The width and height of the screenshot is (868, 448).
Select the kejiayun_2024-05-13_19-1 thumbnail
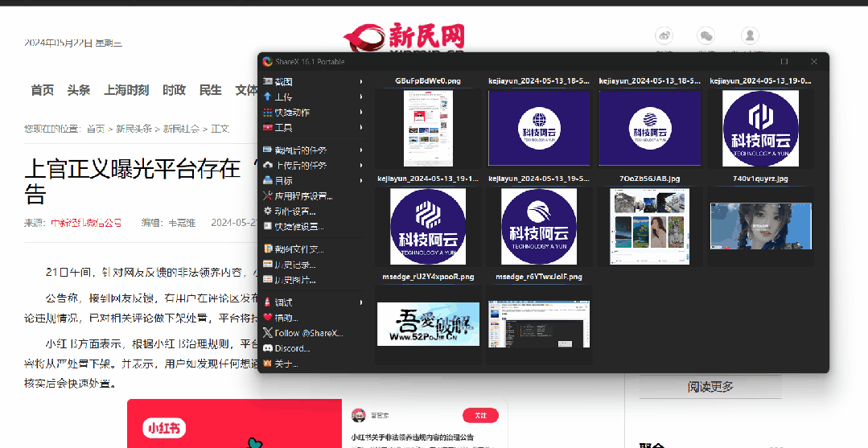pos(428,227)
